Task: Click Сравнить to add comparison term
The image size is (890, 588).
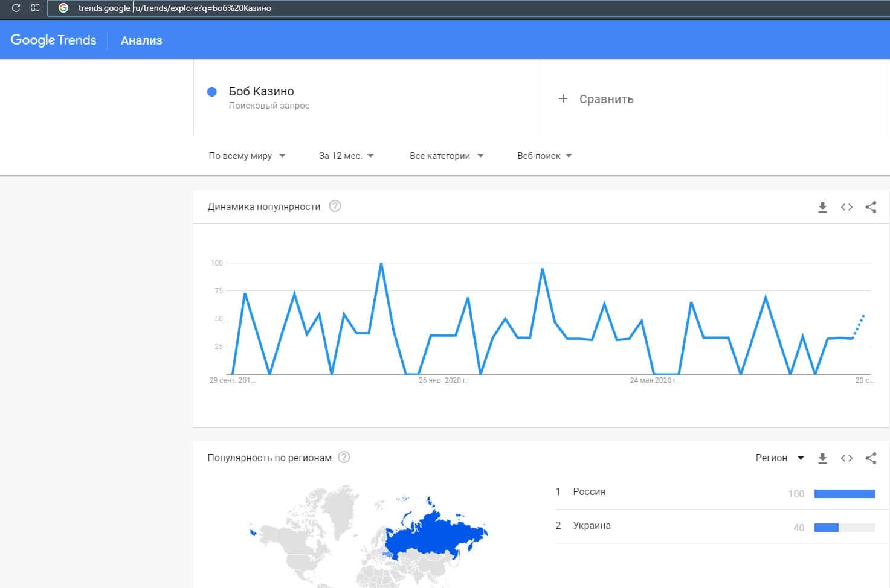Action: point(596,99)
